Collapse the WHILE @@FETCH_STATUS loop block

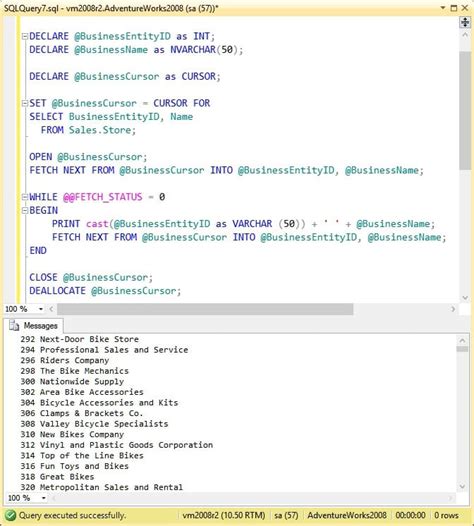(24, 197)
